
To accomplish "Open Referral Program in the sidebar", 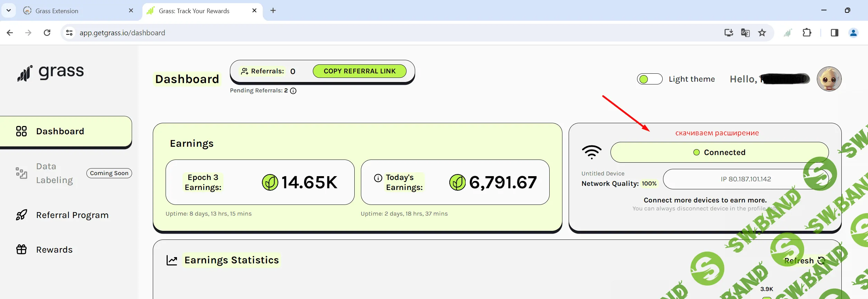I will (x=72, y=215).
